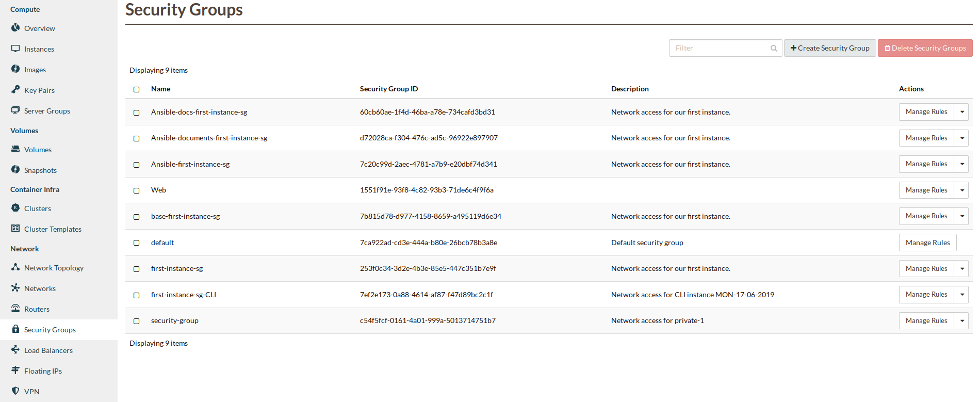The height and width of the screenshot is (402, 980).
Task: Click Manage Rules for default group
Action: [927, 243]
